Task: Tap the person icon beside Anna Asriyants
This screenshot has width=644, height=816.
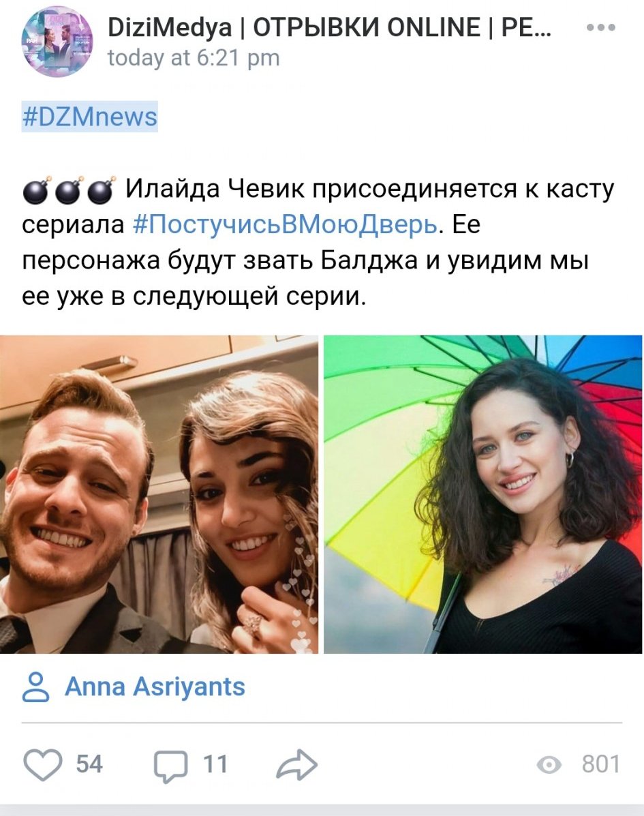Action: tap(36, 687)
